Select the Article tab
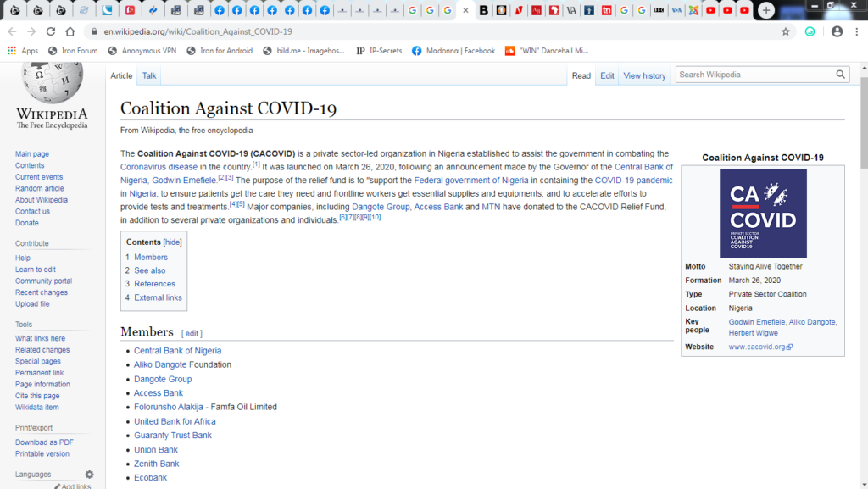Viewport: 868px width, 489px height. tap(121, 75)
